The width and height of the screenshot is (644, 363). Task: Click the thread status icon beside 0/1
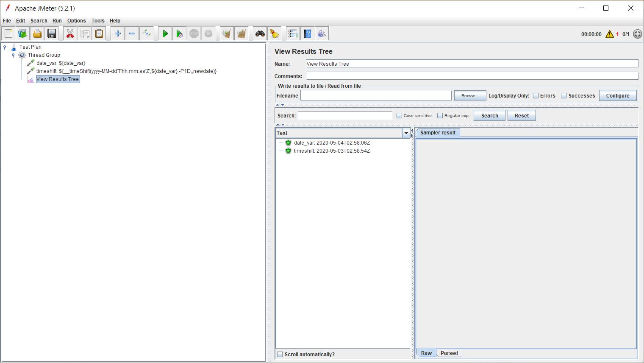click(x=638, y=34)
